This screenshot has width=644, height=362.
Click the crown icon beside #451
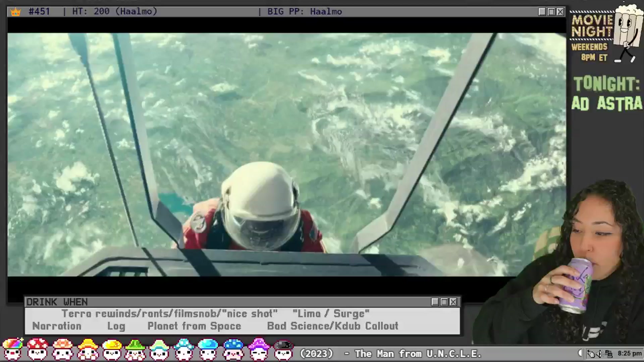click(x=15, y=12)
